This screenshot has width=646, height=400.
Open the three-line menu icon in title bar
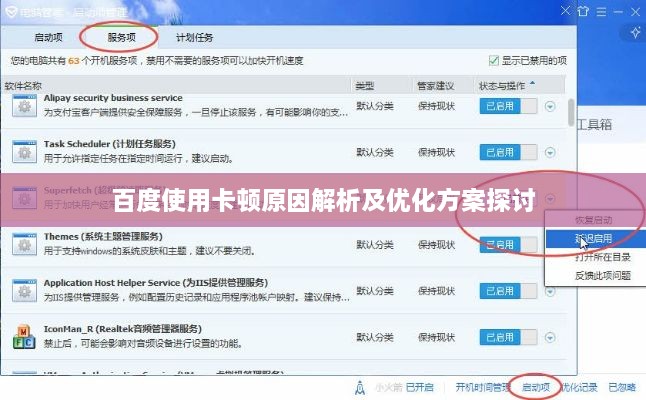click(601, 12)
